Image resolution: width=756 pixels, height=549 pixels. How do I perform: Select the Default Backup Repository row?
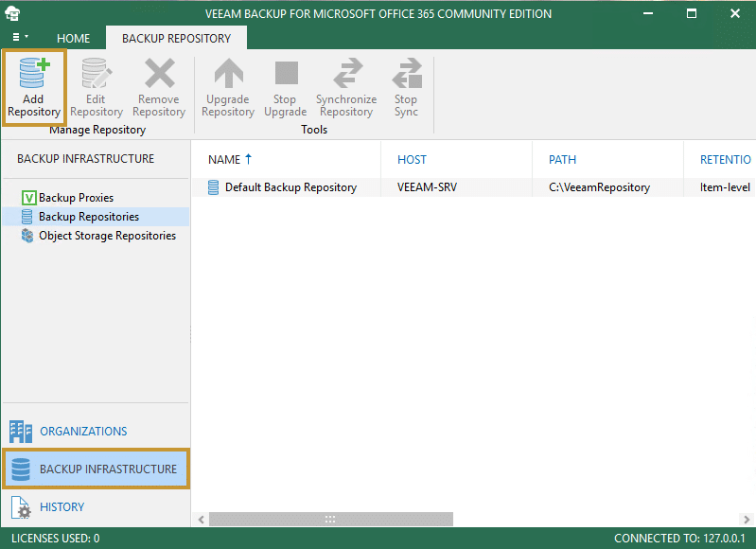(x=290, y=187)
